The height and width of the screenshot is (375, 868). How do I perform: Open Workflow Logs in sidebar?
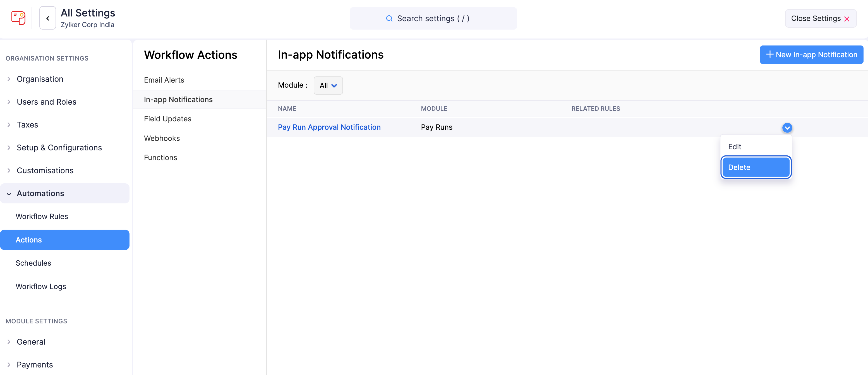[65, 286]
